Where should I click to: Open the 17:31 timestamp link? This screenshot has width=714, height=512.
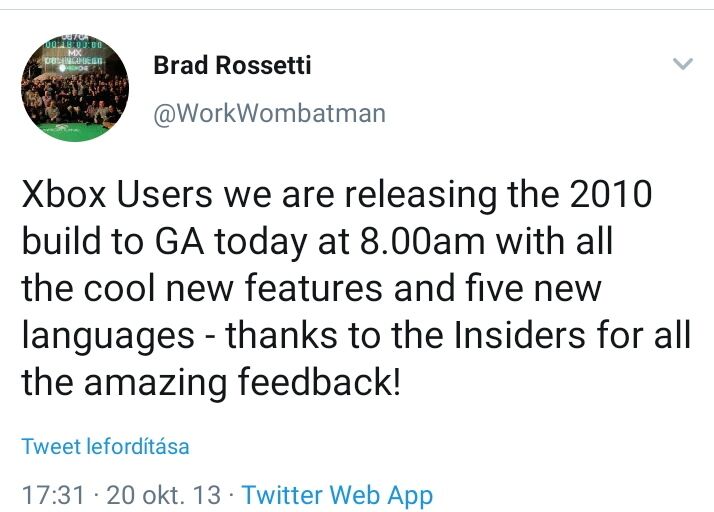click(52, 494)
